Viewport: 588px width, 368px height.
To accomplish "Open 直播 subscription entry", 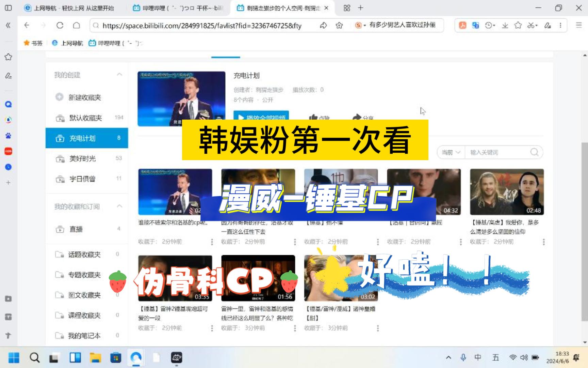I will click(87, 229).
